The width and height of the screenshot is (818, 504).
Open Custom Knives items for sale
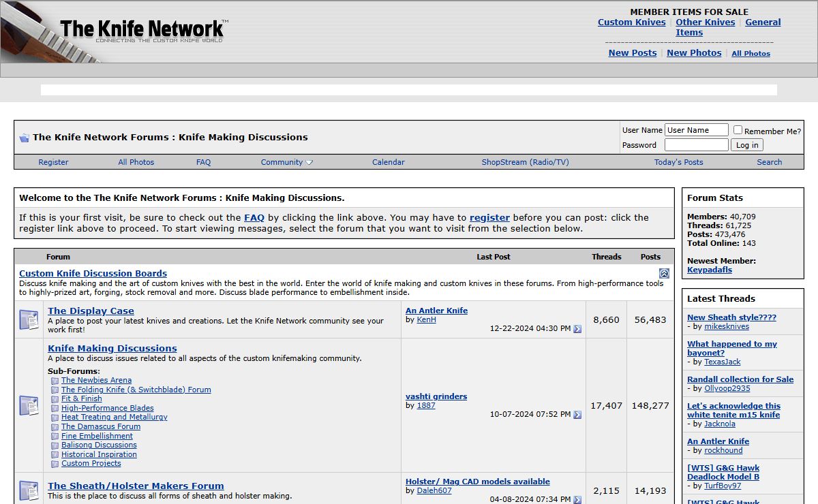632,22
